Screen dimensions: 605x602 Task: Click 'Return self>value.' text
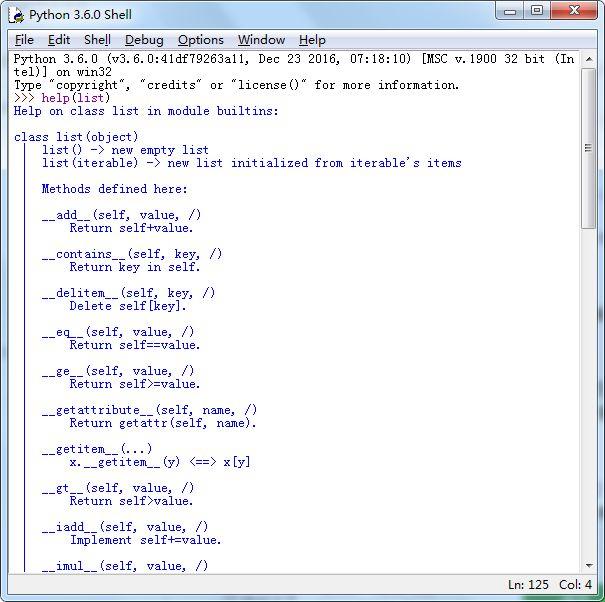tap(131, 501)
